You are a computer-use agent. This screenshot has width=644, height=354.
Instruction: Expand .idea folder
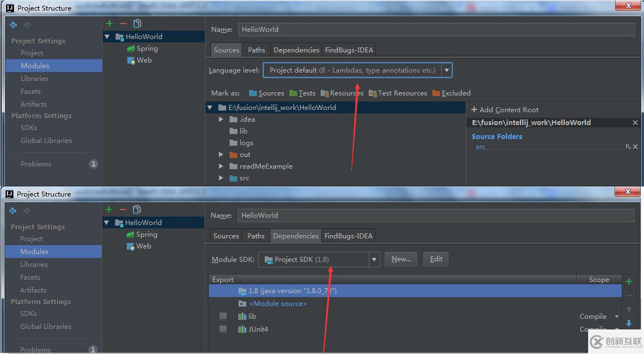pos(221,119)
